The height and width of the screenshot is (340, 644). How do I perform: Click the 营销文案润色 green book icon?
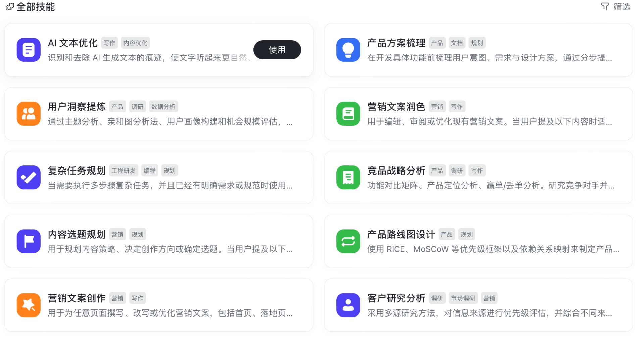(x=348, y=114)
